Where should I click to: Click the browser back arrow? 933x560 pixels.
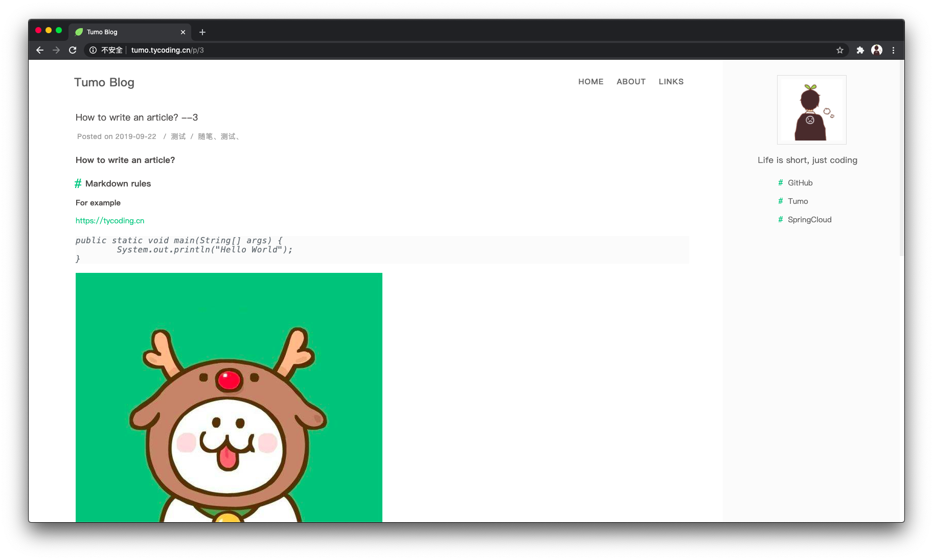coord(40,50)
